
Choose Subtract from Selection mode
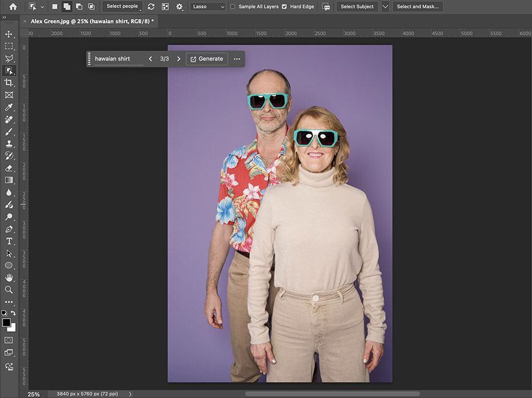pos(79,7)
